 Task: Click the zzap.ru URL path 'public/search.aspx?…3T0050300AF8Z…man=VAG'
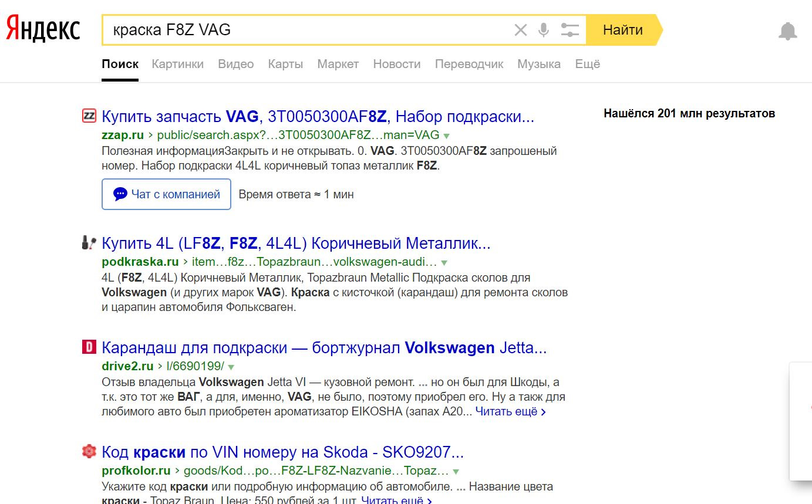[x=298, y=135]
